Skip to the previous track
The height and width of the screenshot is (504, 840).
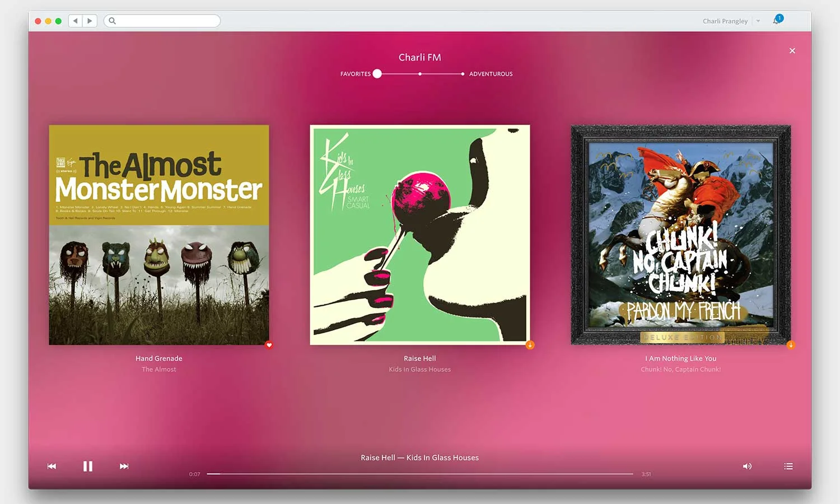(x=52, y=466)
